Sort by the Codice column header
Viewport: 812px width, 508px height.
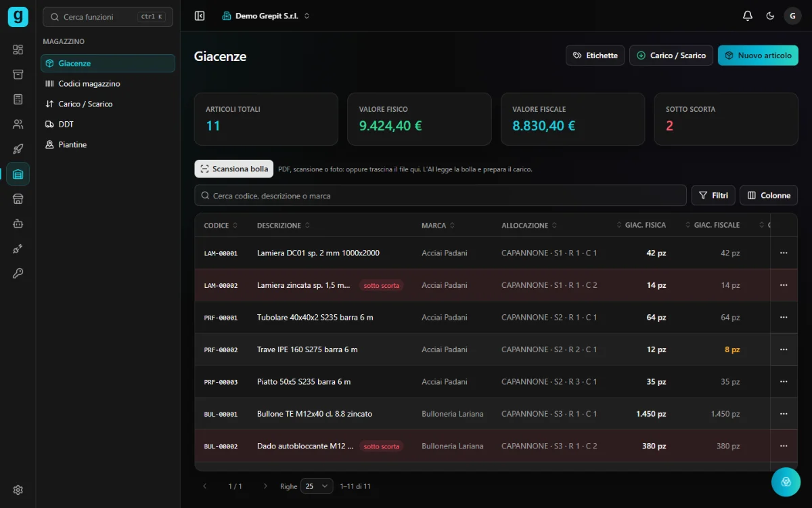pyautogui.click(x=221, y=226)
